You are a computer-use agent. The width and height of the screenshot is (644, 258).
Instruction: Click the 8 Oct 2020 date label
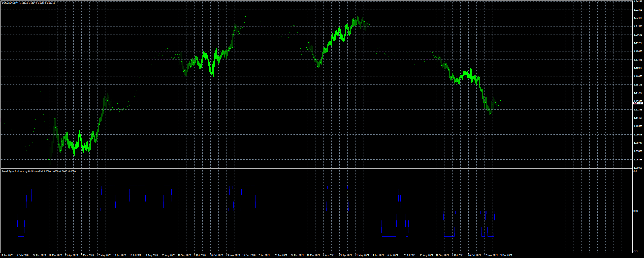[200, 255]
